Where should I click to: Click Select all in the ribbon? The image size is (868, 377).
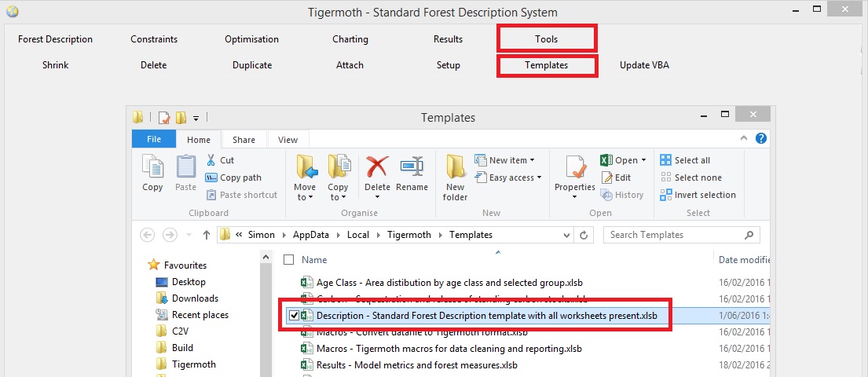pyautogui.click(x=685, y=160)
